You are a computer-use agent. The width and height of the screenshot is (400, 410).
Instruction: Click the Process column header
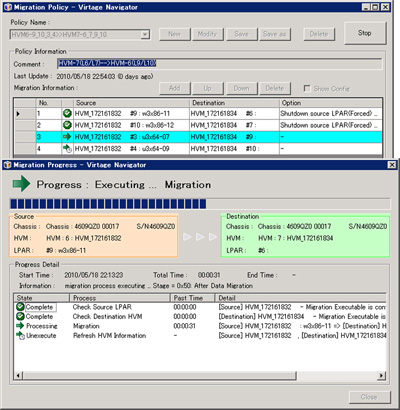[120, 298]
